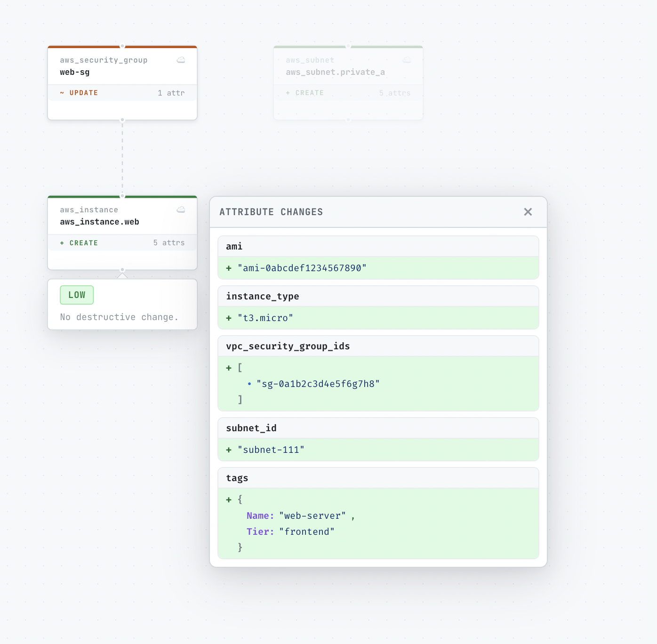This screenshot has width=657, height=644.
Task: Click the tags attribute header
Action: 378,478
